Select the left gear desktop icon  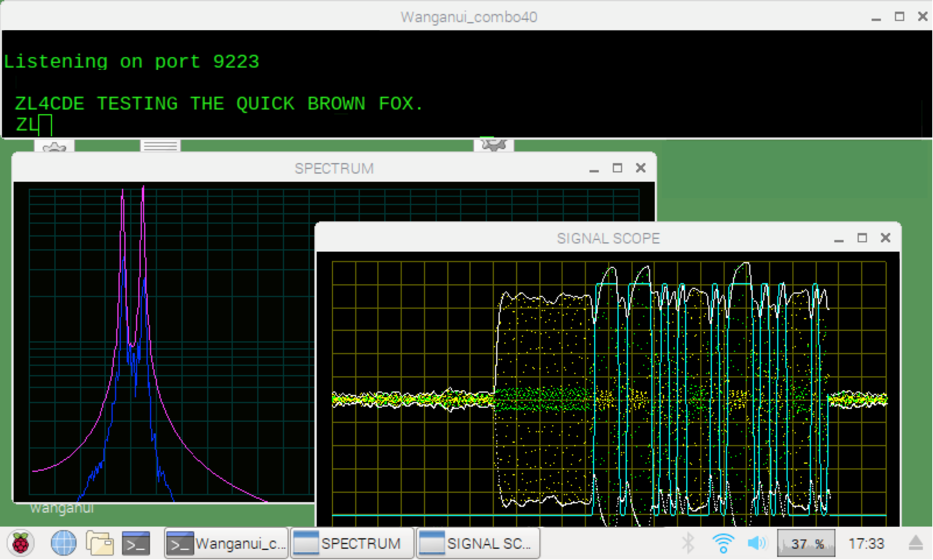point(54,146)
